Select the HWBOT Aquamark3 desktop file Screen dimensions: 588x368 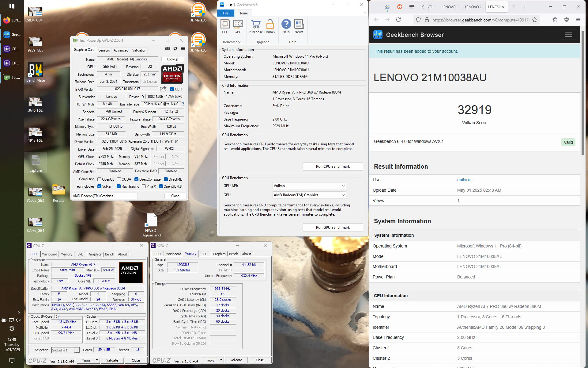[x=152, y=225]
